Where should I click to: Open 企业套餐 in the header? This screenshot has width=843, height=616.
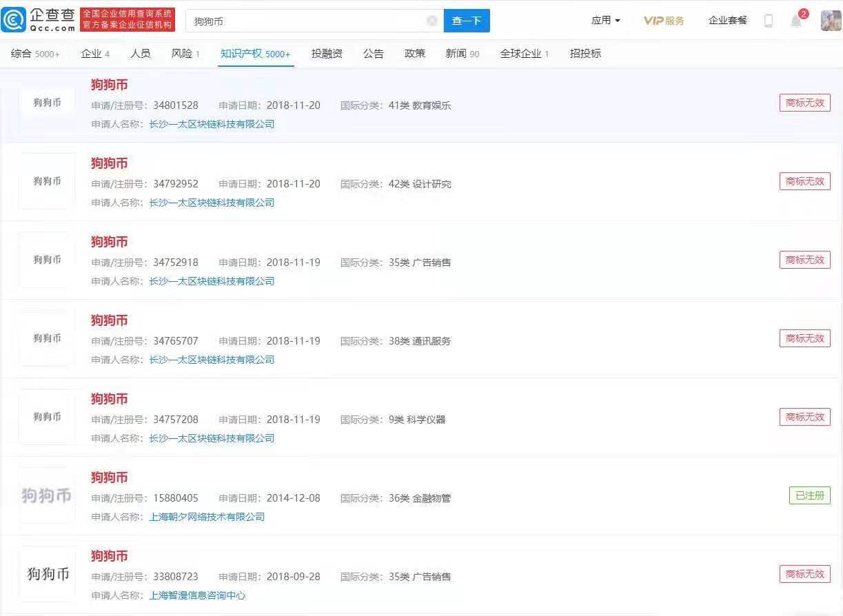coord(728,21)
